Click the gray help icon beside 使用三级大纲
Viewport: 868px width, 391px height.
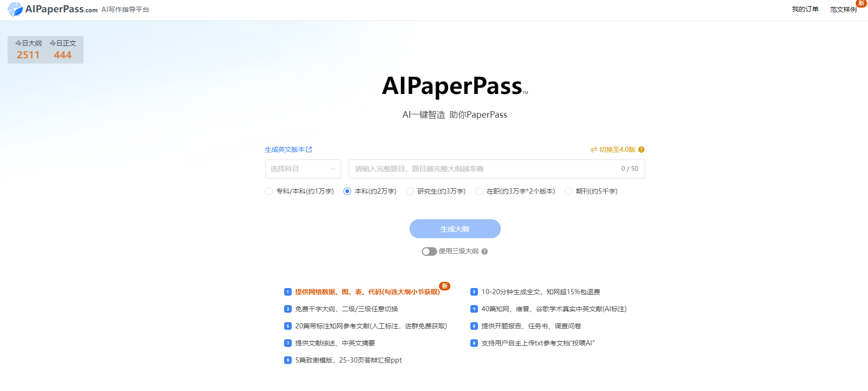[485, 251]
